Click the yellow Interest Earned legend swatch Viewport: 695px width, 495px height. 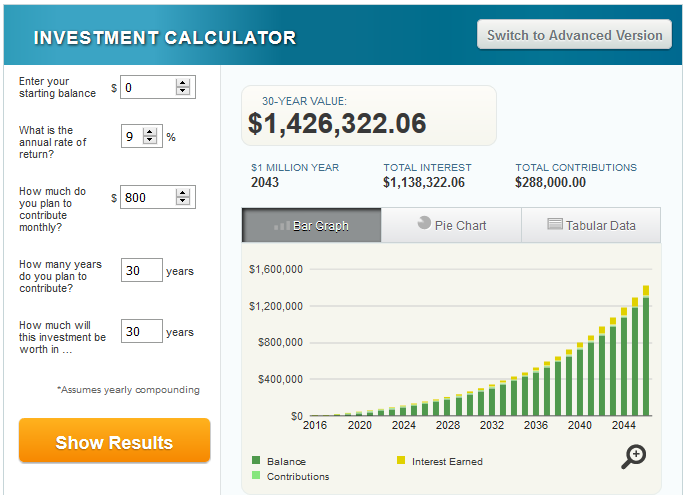click(401, 461)
